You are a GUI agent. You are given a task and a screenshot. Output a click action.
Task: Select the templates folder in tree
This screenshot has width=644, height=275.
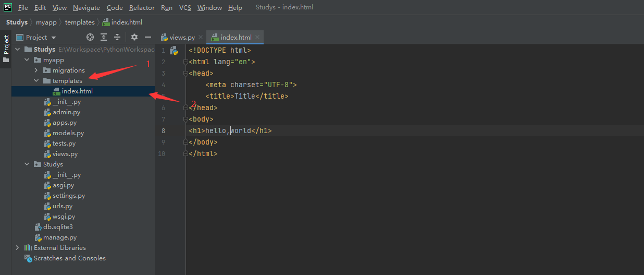pyautogui.click(x=67, y=81)
